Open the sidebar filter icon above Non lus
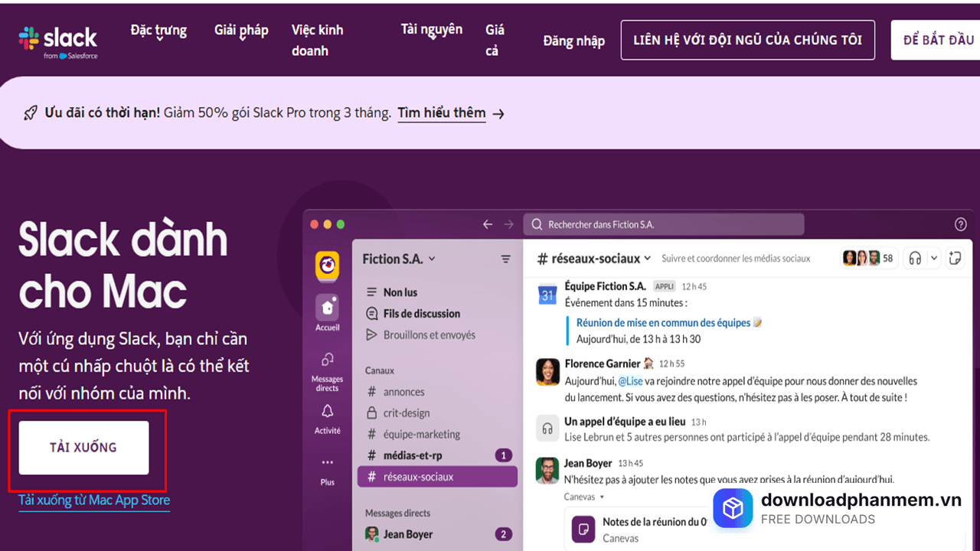The height and width of the screenshot is (551, 980). pyautogui.click(x=505, y=259)
